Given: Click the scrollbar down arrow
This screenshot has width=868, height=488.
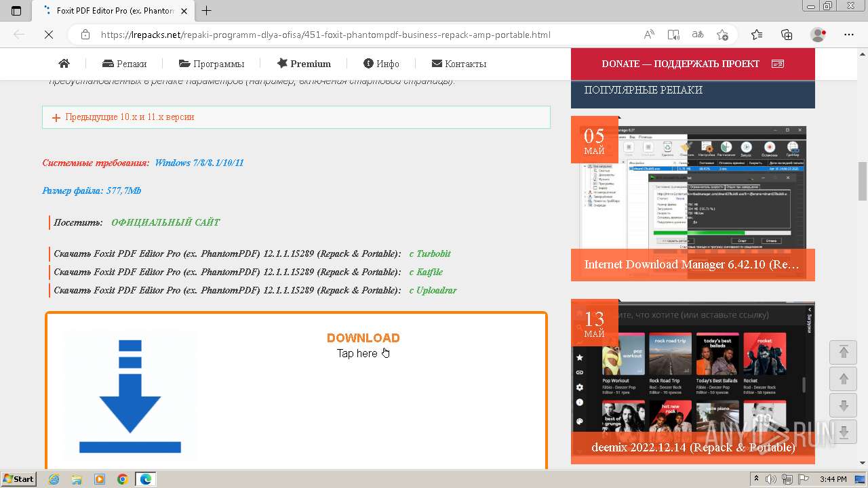Looking at the screenshot, I should coord(862,464).
